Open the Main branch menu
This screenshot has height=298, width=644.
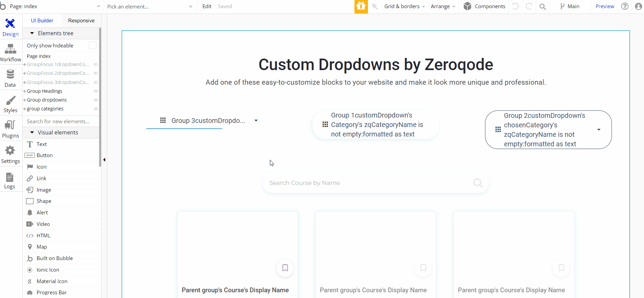click(570, 6)
